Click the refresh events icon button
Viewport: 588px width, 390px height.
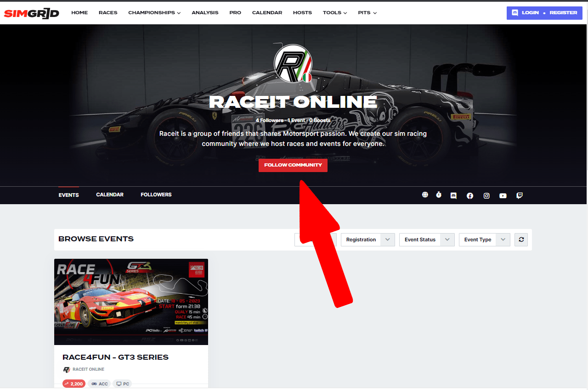coord(521,240)
